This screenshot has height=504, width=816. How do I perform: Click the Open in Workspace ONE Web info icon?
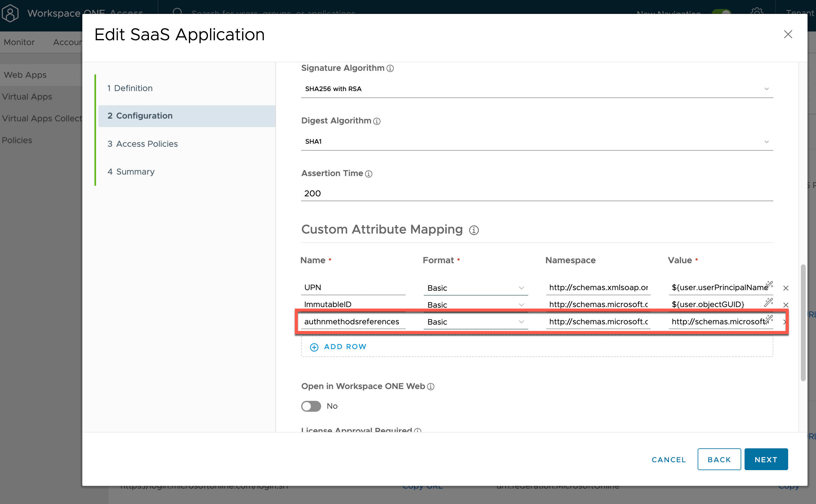(x=430, y=386)
